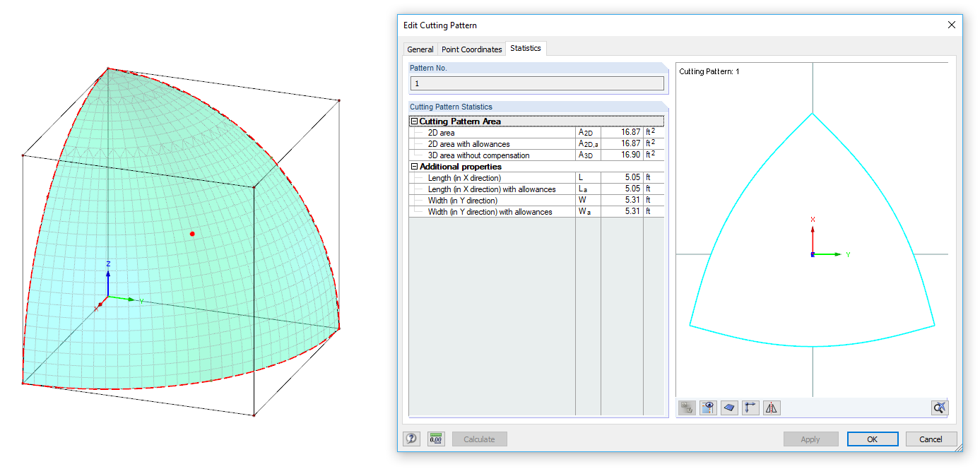Screen dimensions: 980x469
Task: Click the surface rendering icon below the preview
Action: click(x=728, y=408)
